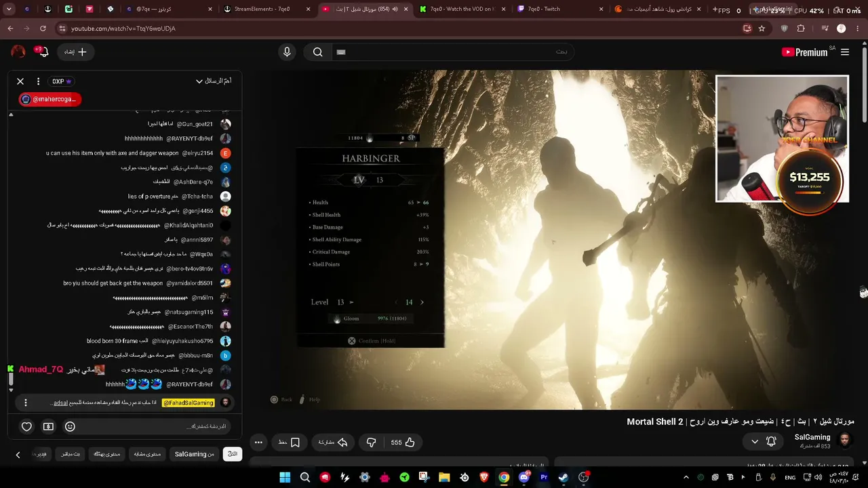The width and height of the screenshot is (868, 488).
Task: Click the @Gun_goat21 chat username
Action: tap(195, 124)
